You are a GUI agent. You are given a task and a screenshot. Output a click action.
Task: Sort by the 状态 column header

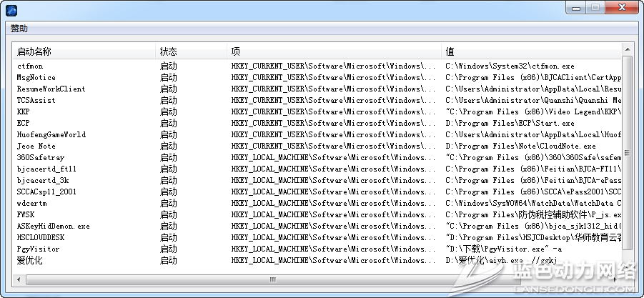[x=169, y=51]
